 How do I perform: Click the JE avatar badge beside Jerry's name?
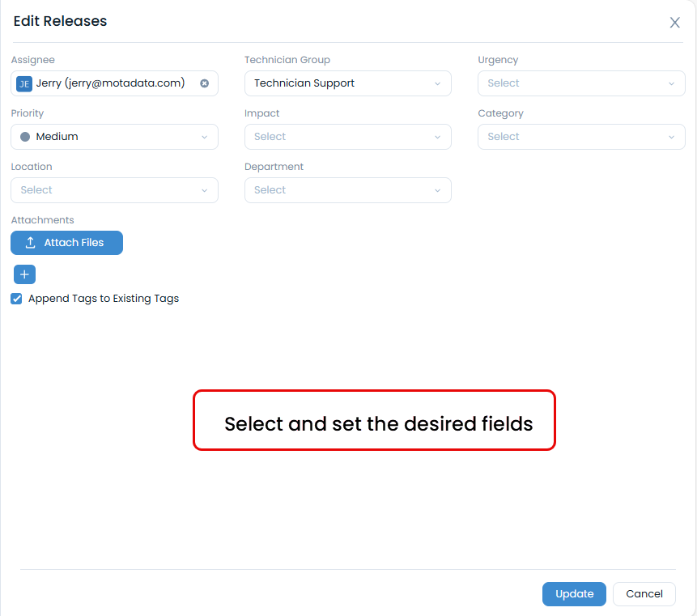[23, 83]
